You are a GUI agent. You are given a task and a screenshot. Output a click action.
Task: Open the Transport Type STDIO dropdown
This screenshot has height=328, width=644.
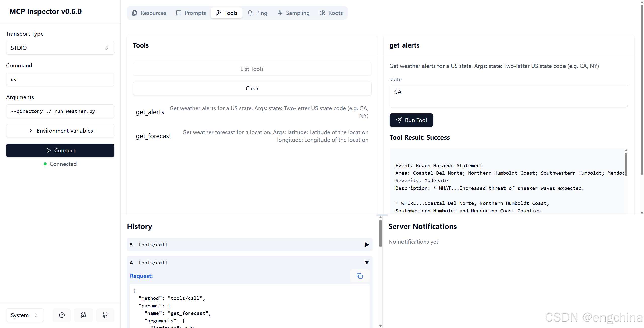click(60, 48)
